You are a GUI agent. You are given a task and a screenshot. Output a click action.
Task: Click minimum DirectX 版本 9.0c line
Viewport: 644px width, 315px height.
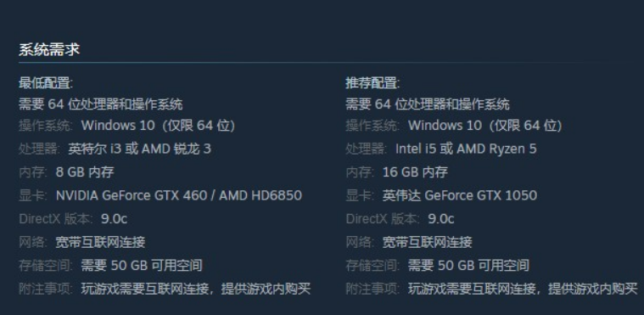[73, 219]
